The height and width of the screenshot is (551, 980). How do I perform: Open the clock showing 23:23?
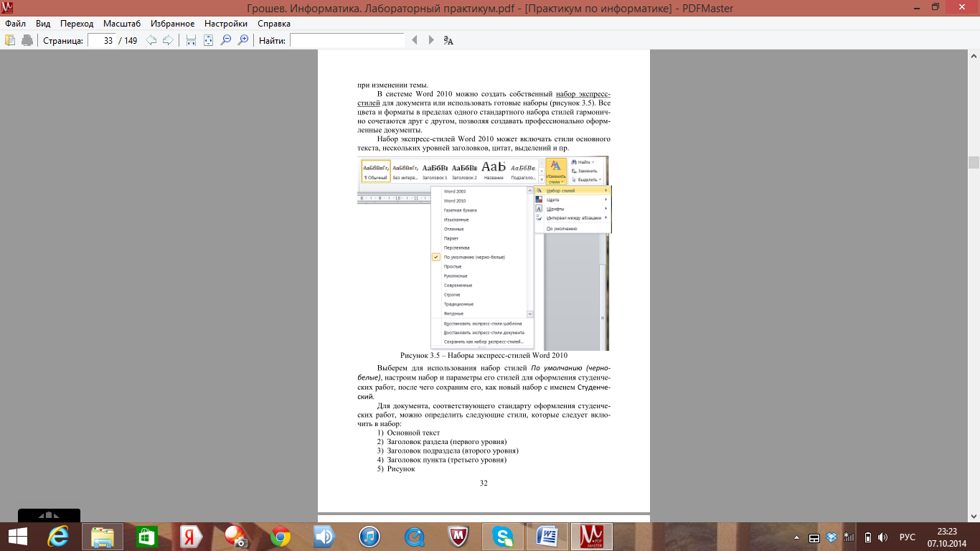(947, 537)
